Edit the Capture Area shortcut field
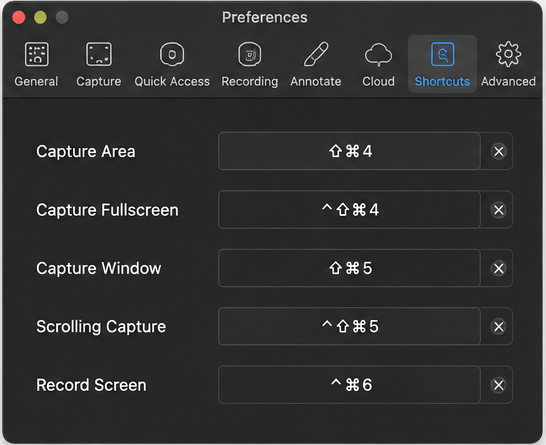546x445 pixels. click(349, 151)
